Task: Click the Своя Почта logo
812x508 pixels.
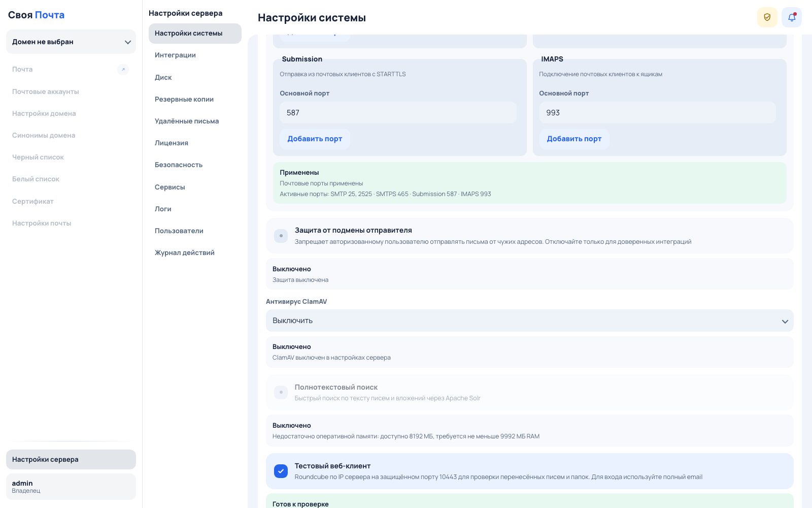Action: click(x=36, y=15)
